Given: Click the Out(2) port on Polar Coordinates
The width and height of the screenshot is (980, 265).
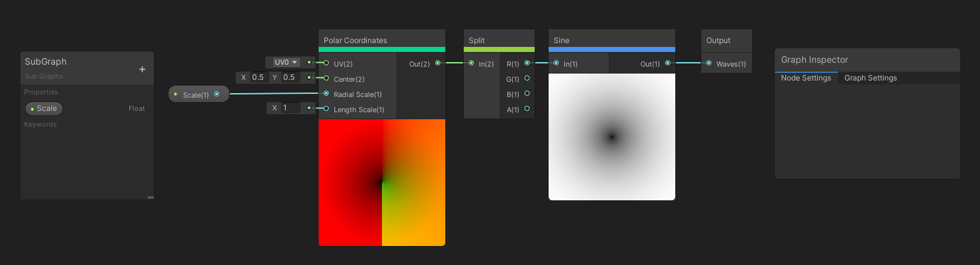Looking at the screenshot, I should point(438,63).
